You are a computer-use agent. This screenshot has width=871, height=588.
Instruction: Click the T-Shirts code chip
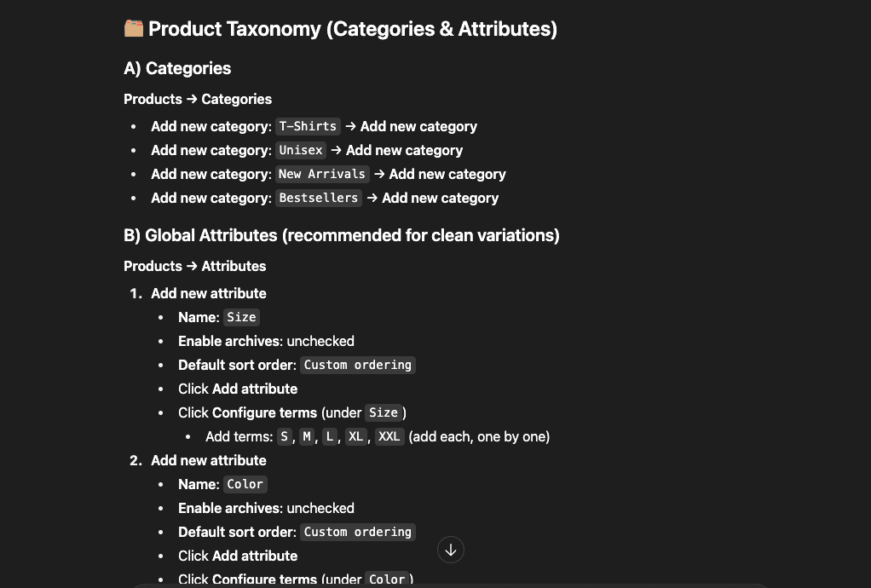click(308, 126)
